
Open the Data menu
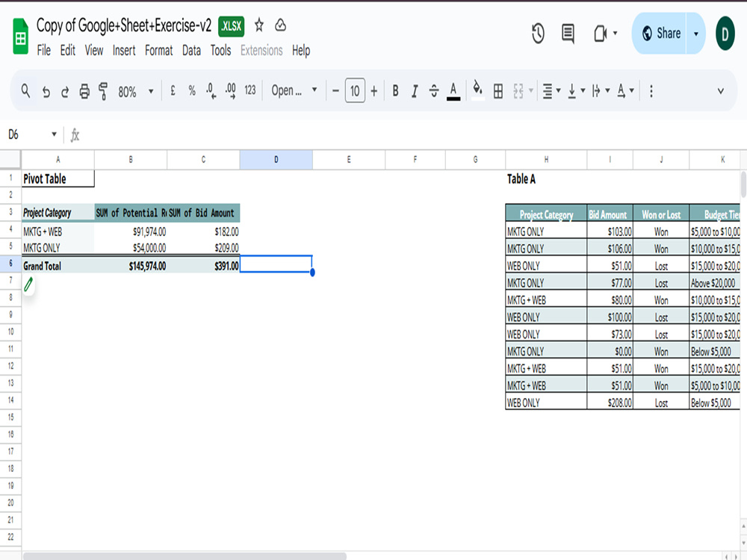point(191,50)
